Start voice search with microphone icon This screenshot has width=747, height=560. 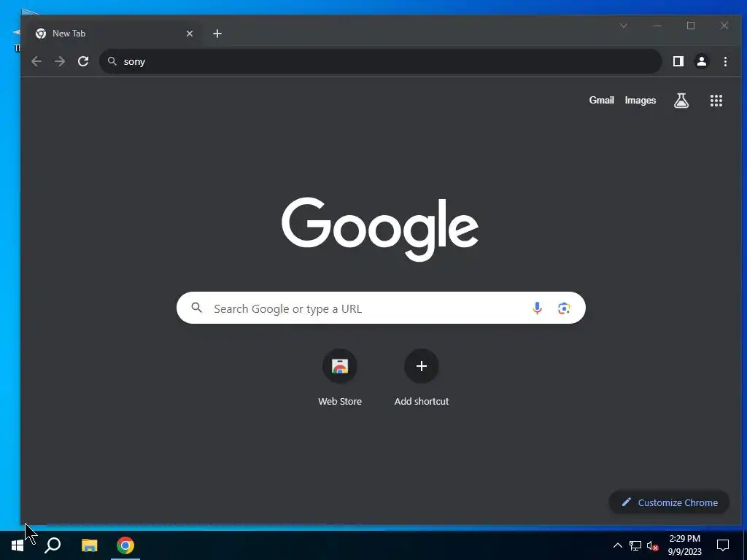coord(537,308)
